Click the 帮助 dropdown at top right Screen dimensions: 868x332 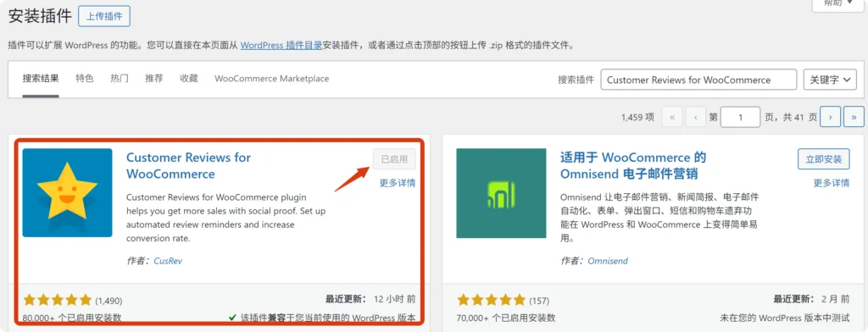[837, 4]
